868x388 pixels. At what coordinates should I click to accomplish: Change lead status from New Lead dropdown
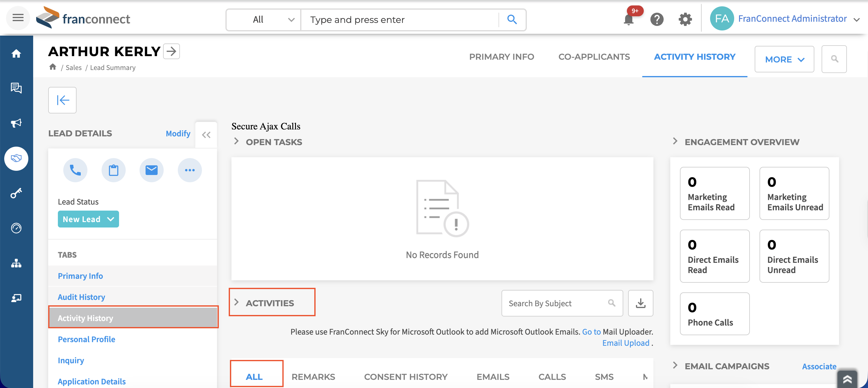click(x=88, y=219)
